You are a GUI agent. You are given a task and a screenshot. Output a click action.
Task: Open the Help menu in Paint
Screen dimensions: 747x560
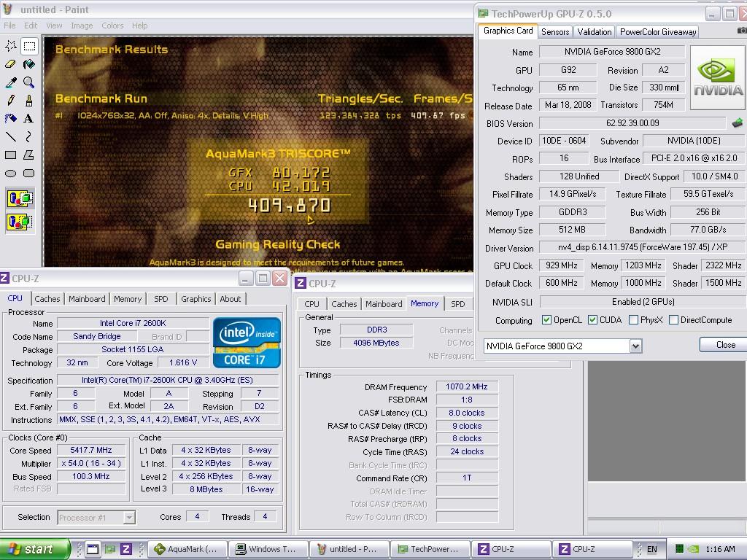tap(139, 26)
